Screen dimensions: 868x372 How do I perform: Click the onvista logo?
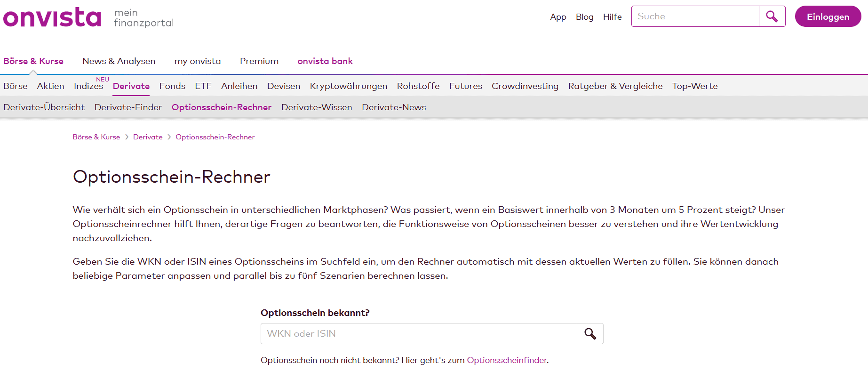point(52,17)
